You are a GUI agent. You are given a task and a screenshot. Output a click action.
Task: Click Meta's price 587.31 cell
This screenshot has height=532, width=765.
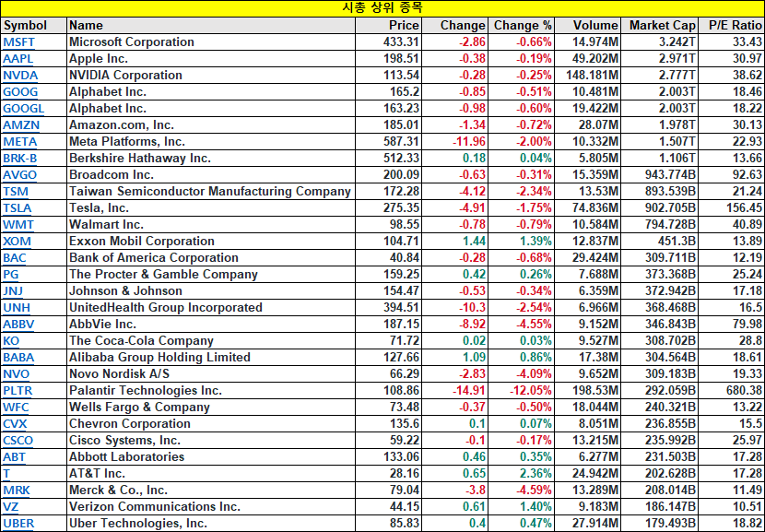point(388,142)
